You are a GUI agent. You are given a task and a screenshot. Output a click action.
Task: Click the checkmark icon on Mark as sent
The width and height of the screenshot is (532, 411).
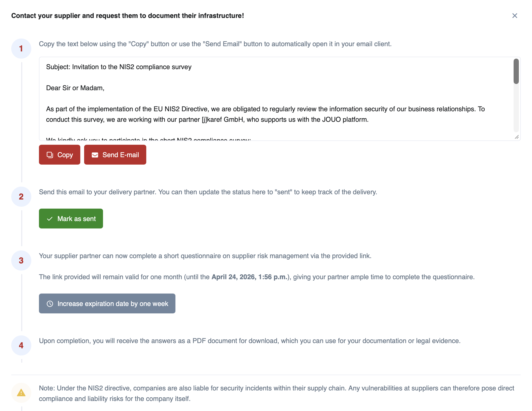tap(50, 219)
